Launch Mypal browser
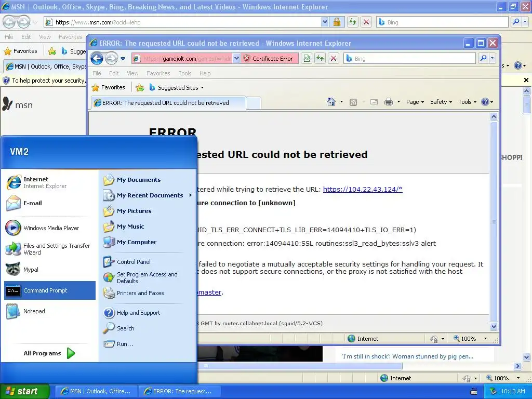The width and height of the screenshot is (532, 399). click(x=49, y=270)
